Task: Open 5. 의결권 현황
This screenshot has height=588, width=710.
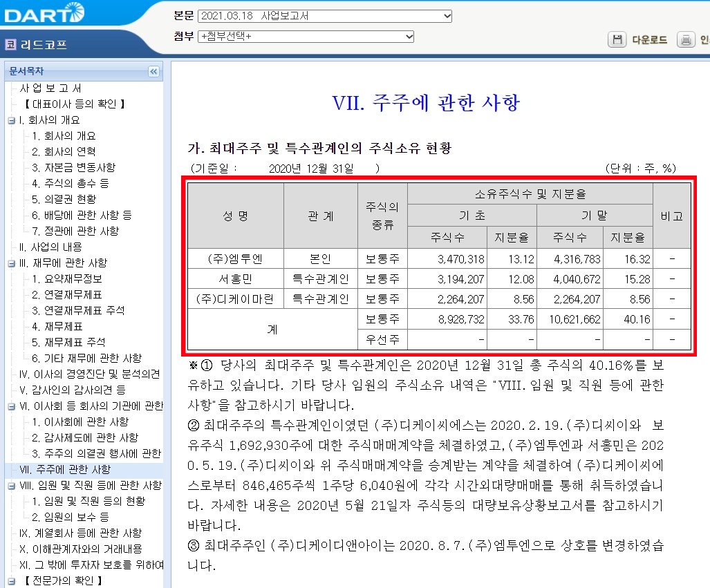Action: 64,199
